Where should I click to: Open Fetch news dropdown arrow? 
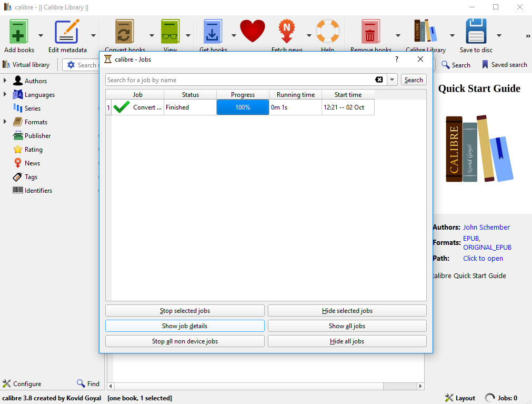click(309, 35)
